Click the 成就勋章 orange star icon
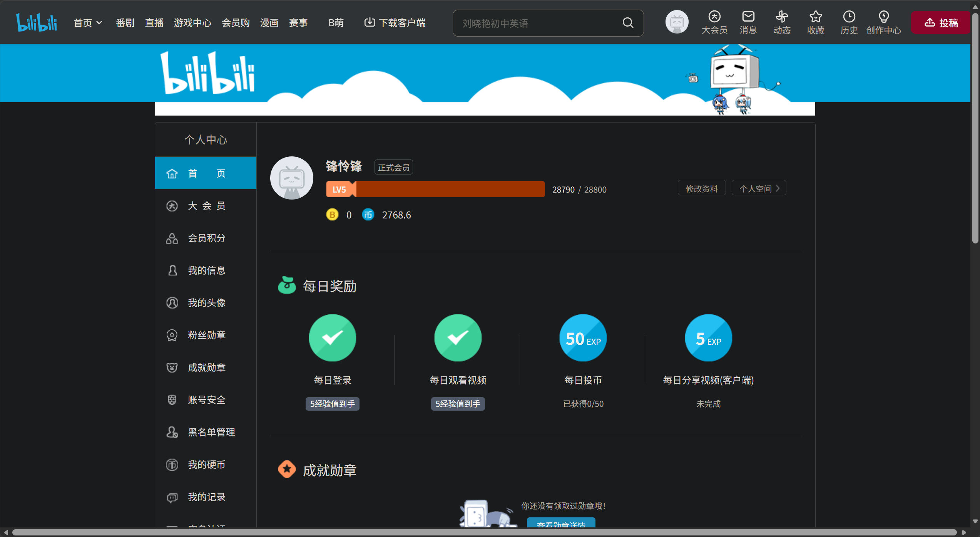Image resolution: width=980 pixels, height=537 pixels. tap(287, 469)
